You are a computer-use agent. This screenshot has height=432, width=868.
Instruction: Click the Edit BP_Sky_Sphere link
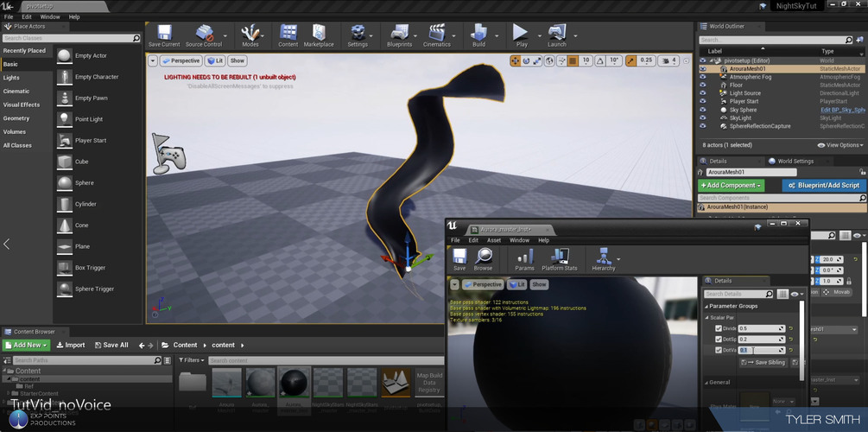coord(843,110)
